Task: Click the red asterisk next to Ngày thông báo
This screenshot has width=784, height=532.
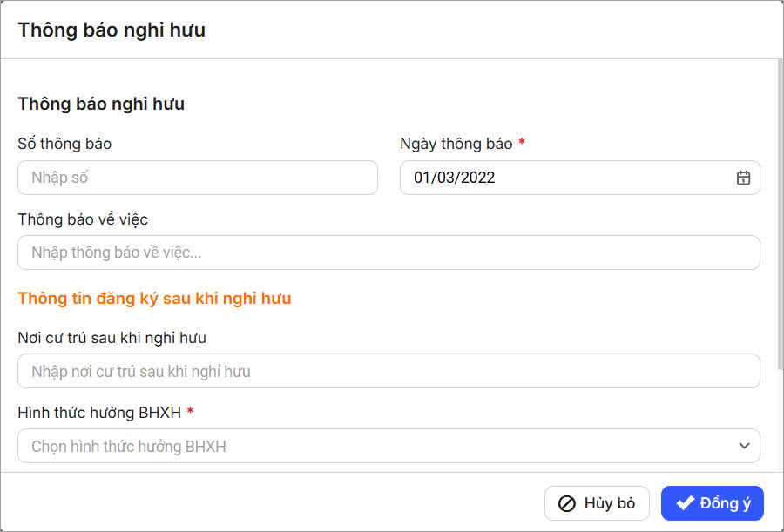Action: click(x=522, y=143)
